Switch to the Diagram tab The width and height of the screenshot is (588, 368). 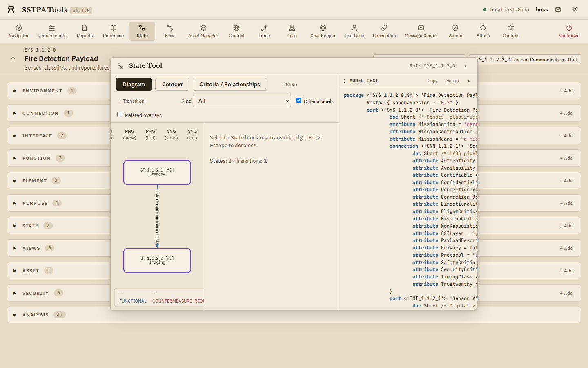134,84
